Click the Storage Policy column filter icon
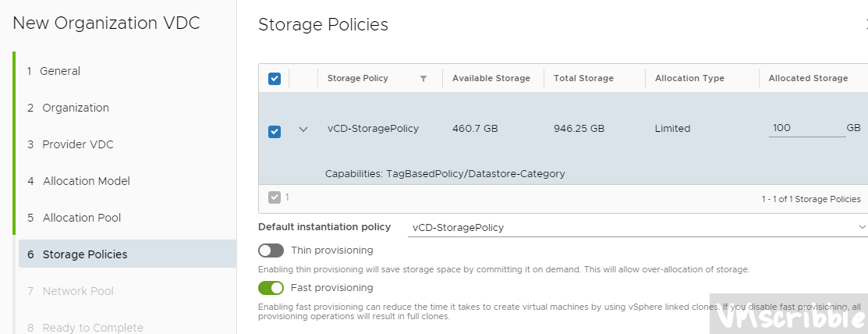The width and height of the screenshot is (868, 334). [x=423, y=78]
